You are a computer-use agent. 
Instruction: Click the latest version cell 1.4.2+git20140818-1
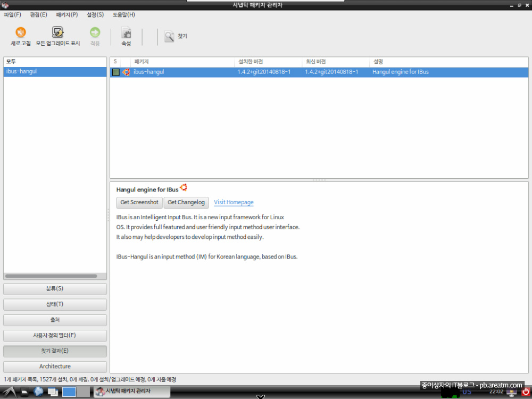point(331,72)
